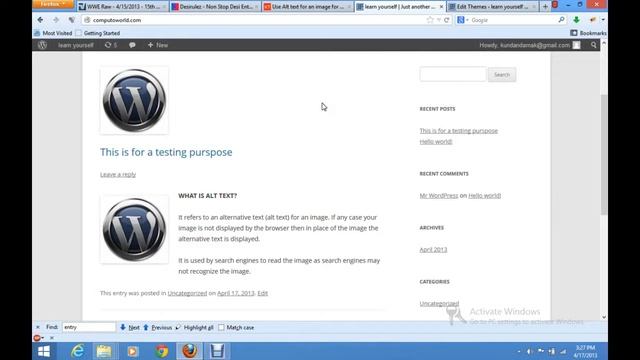Viewport: 640px width, 360px height.
Task: Open learn yourself site menu in admin bar
Action: [x=76, y=45]
